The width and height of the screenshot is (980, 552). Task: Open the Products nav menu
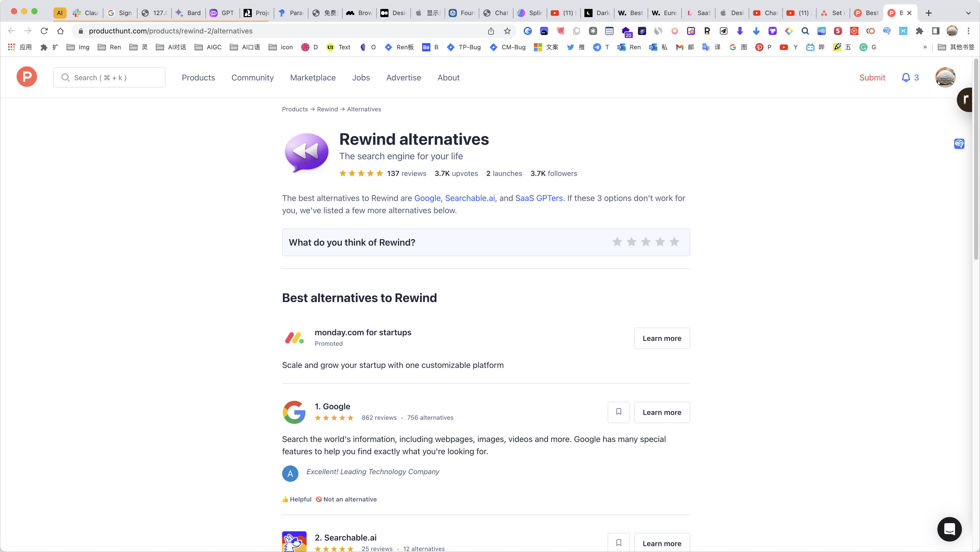tap(198, 78)
